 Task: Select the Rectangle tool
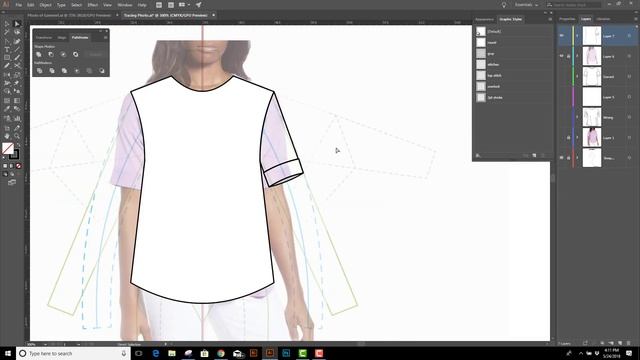[x=7, y=58]
